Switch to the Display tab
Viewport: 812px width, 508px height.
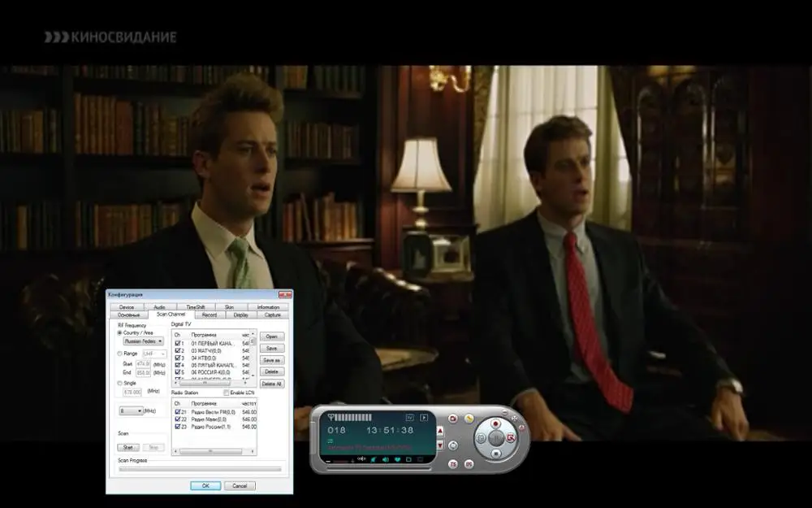241,315
